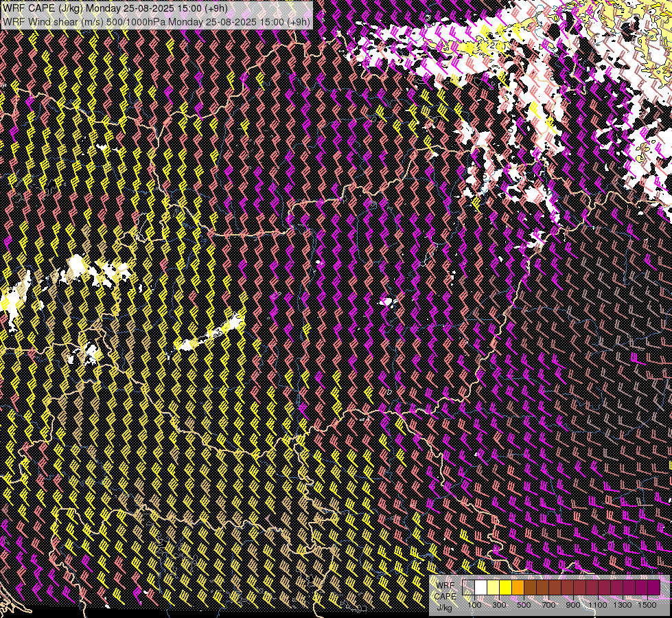Click the white swatch in the CAPE legend

coord(481,588)
